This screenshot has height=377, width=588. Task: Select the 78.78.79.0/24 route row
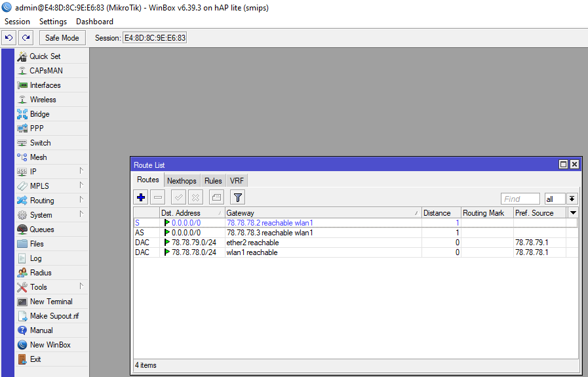[x=355, y=243]
